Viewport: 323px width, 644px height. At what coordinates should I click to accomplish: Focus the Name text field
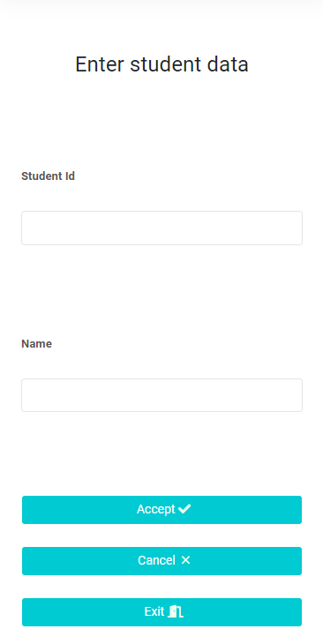161,395
